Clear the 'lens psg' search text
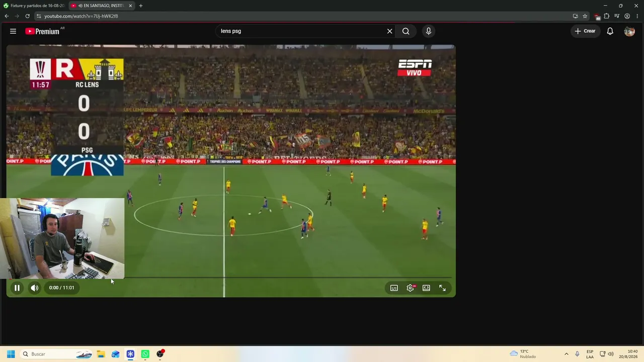 (389, 31)
